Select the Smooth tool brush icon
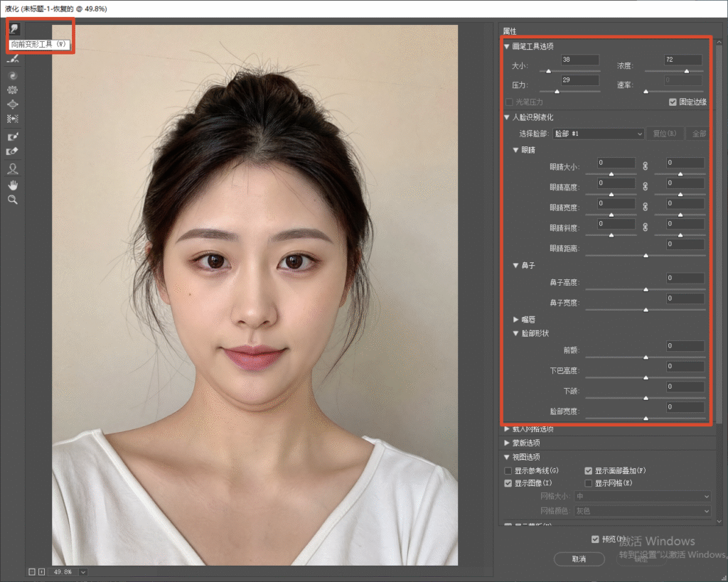 coord(13,59)
